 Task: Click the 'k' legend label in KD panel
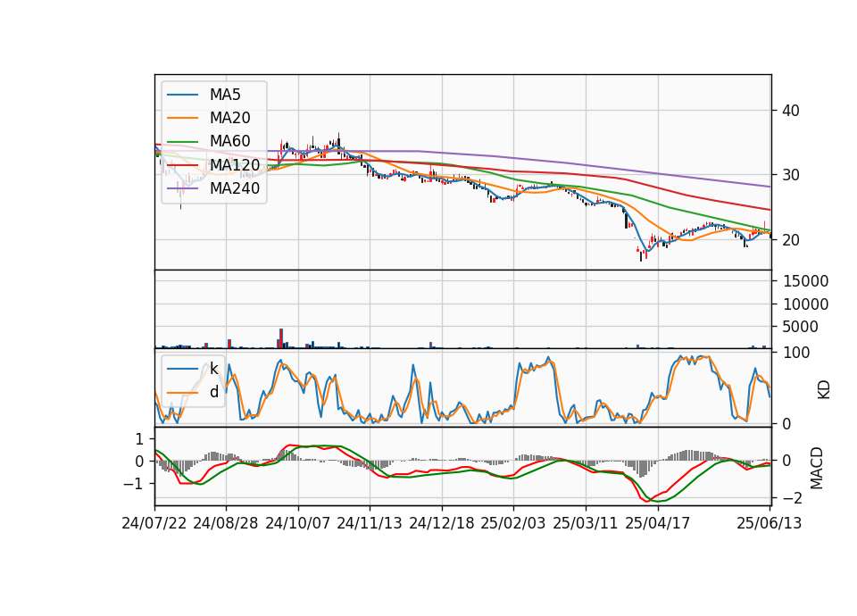point(213,369)
